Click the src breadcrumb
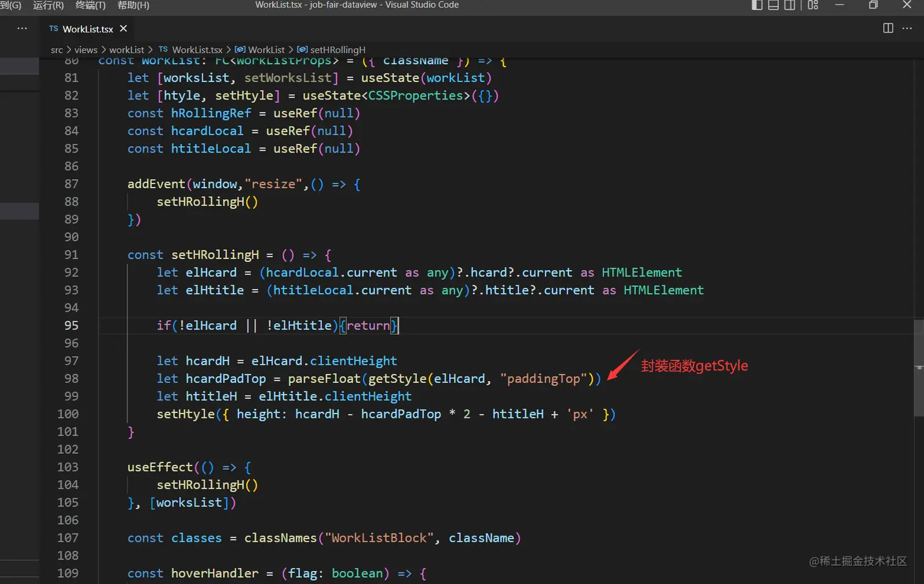 click(x=57, y=50)
